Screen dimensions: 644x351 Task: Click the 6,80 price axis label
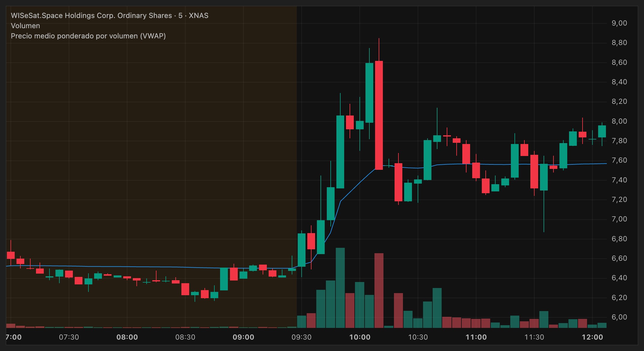(x=619, y=239)
